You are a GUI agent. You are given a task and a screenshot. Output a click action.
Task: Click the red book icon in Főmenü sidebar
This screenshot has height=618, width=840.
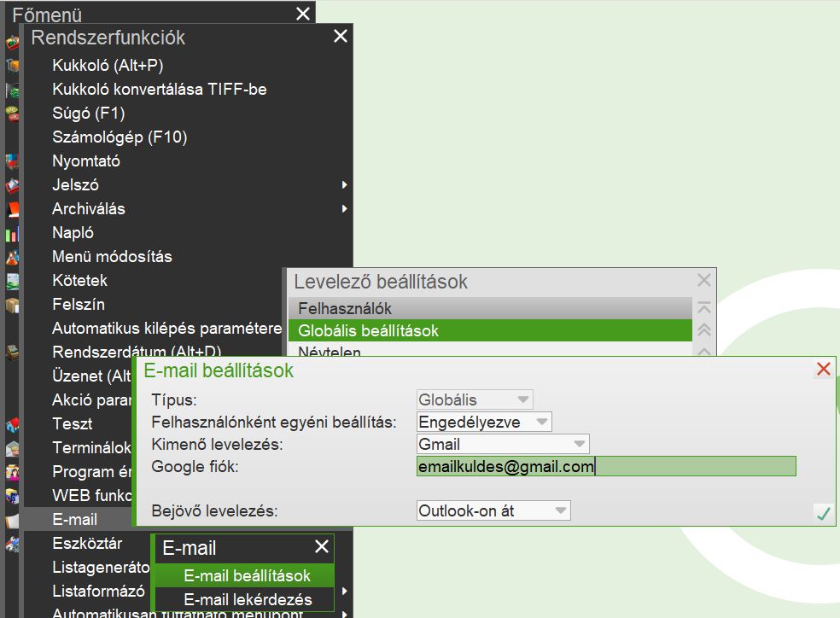[x=12, y=208]
